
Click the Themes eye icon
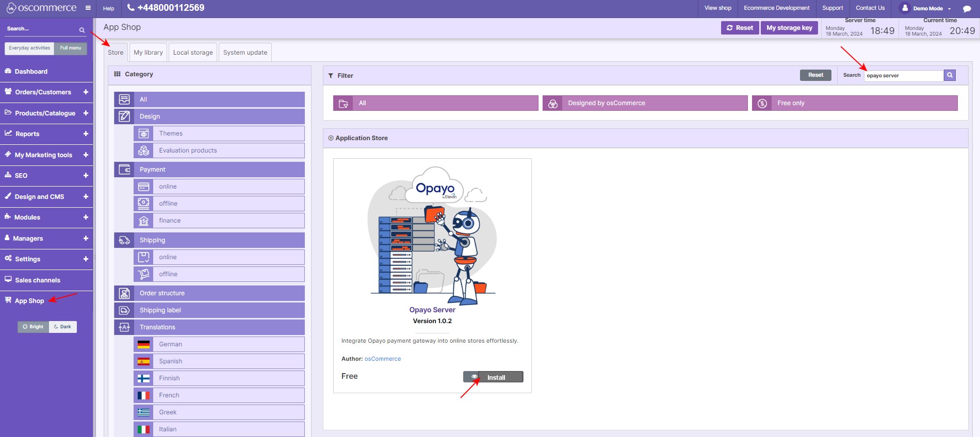[x=143, y=133]
